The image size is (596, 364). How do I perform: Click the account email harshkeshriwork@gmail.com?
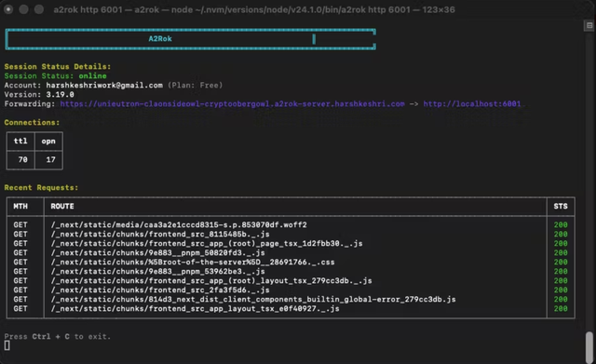(104, 85)
